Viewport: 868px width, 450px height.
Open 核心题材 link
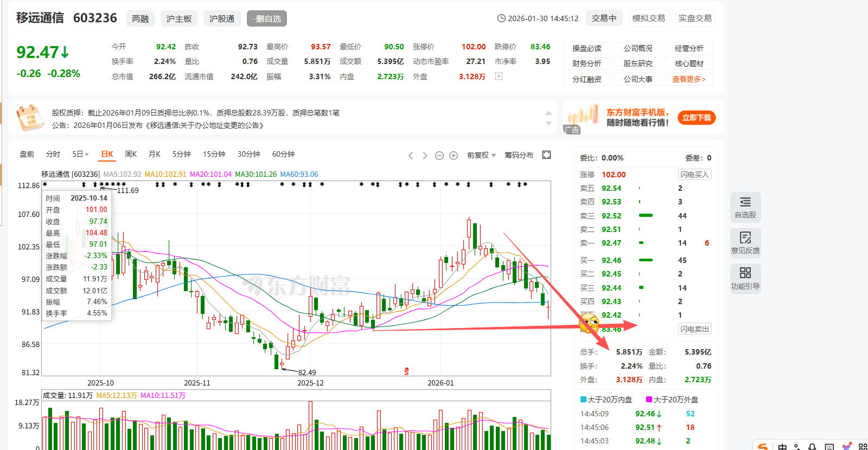tap(689, 63)
